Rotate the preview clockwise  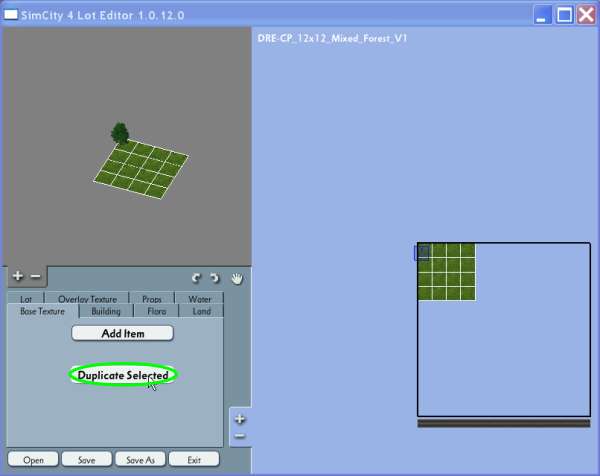click(215, 278)
